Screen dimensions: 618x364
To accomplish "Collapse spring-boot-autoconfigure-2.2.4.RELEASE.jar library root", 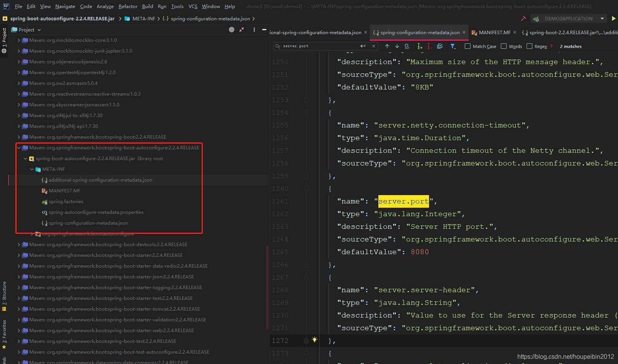I will 25,158.
